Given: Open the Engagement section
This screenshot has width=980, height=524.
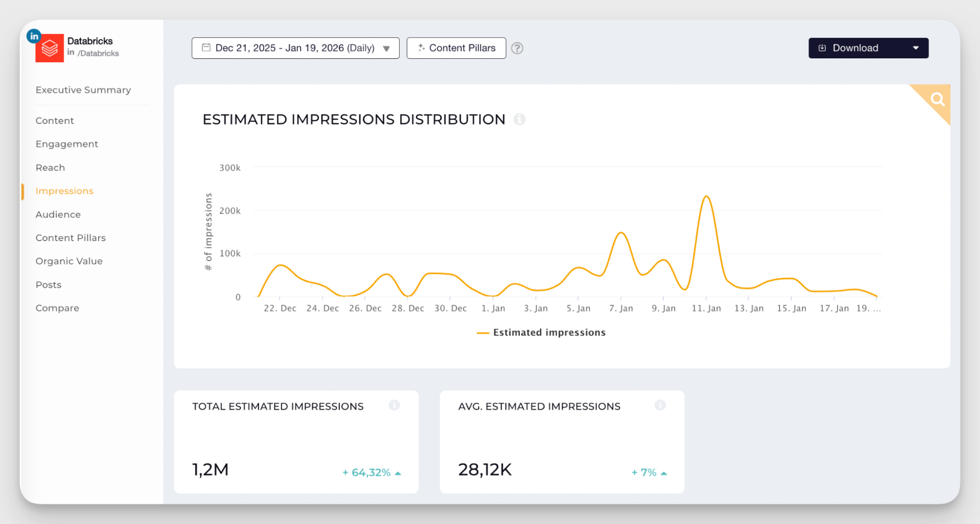Looking at the screenshot, I should (66, 144).
